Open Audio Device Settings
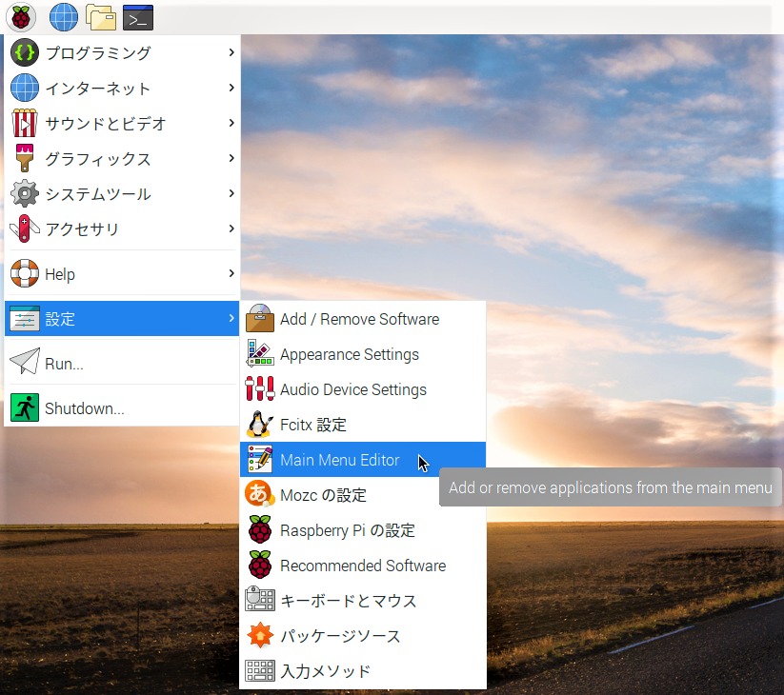Viewport: 784px width, 695px height. [363, 388]
